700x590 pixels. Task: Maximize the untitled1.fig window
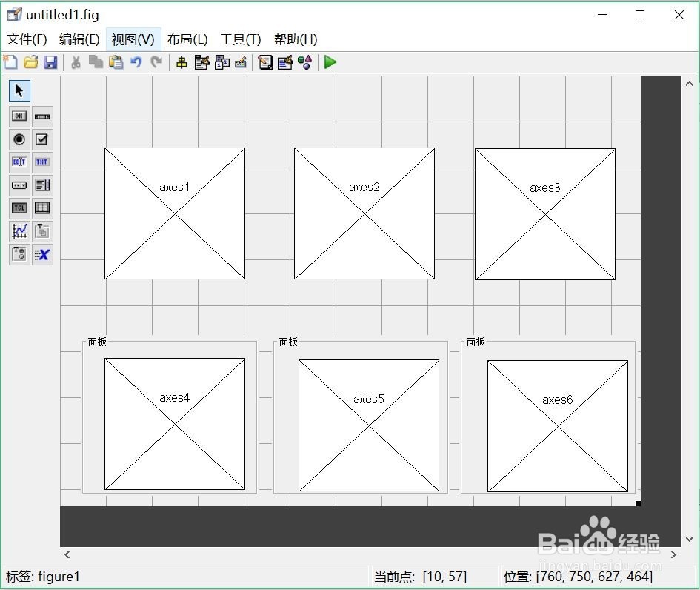click(640, 15)
